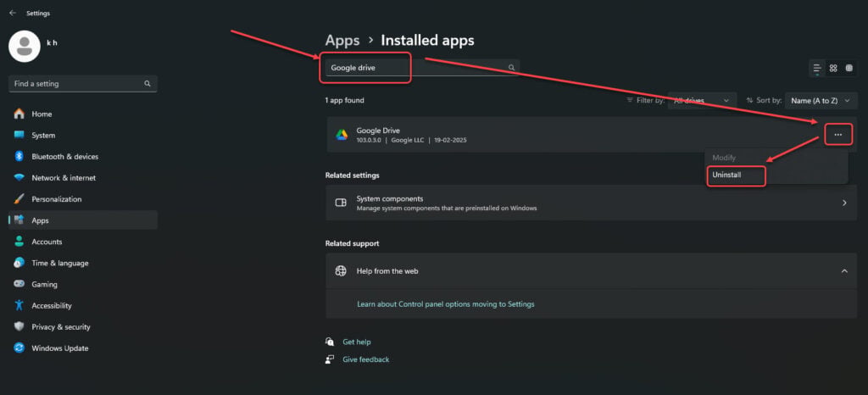Click the Gaming controller icon
Screen dimensions: 868x395
tap(19, 284)
